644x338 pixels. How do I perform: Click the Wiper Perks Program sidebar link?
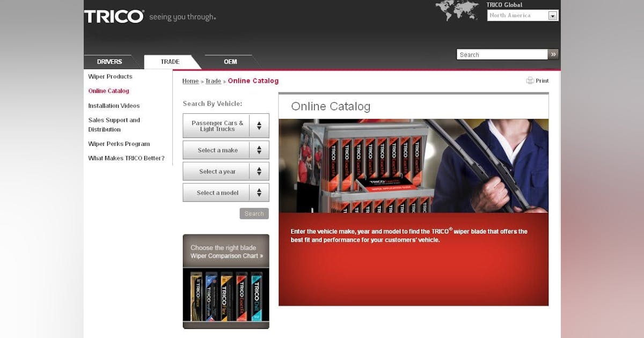point(119,144)
